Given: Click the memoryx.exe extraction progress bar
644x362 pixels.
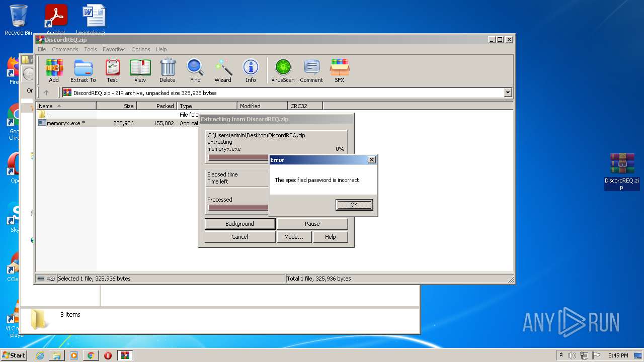Looking at the screenshot, I should [x=238, y=157].
